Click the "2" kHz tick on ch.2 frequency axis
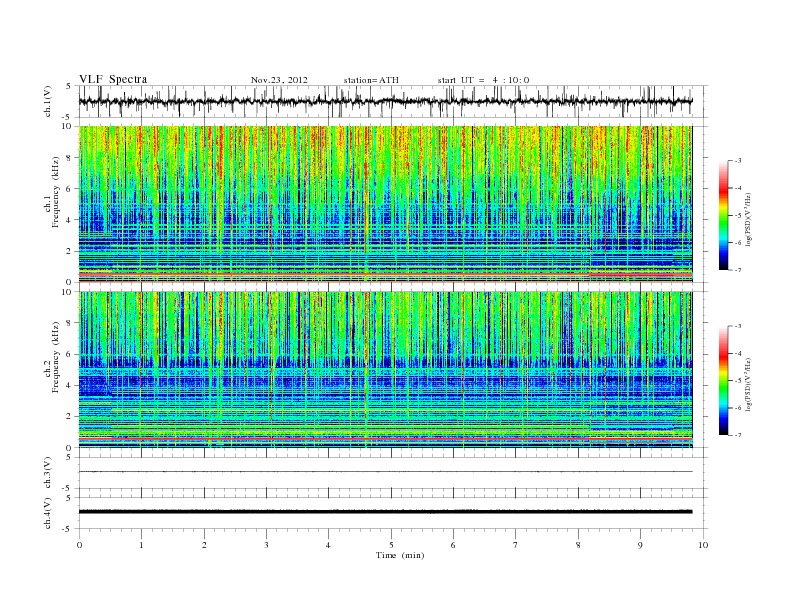 point(70,417)
